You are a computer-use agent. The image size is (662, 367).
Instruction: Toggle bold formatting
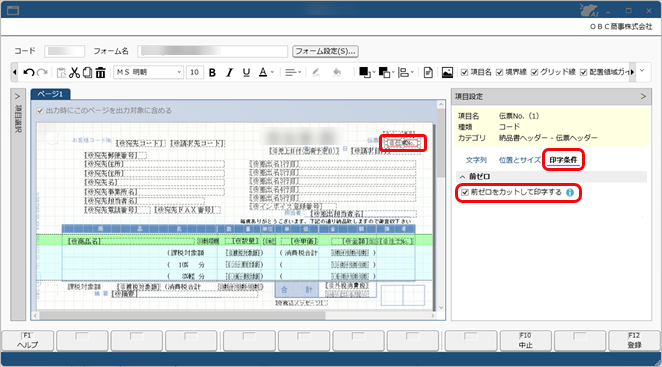click(212, 73)
